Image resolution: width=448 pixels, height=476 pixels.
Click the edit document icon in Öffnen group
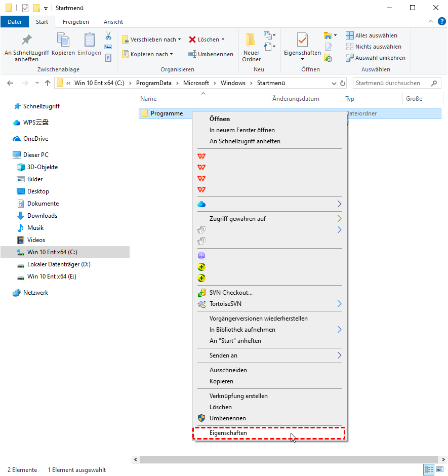click(328, 47)
